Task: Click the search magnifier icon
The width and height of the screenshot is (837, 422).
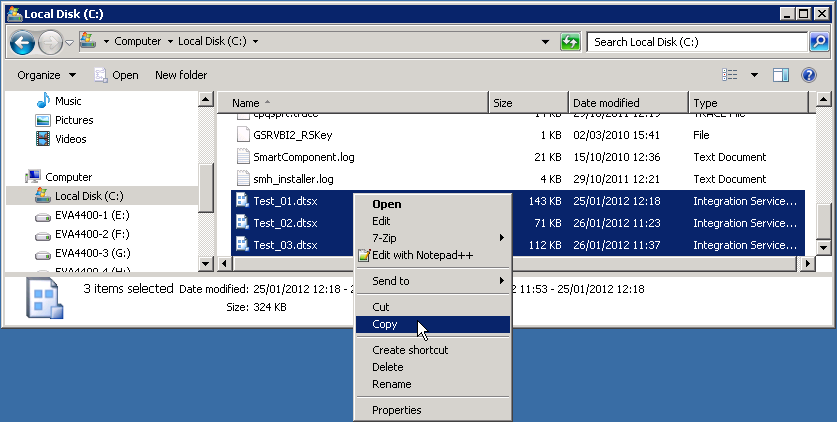Action: pyautogui.click(x=819, y=42)
